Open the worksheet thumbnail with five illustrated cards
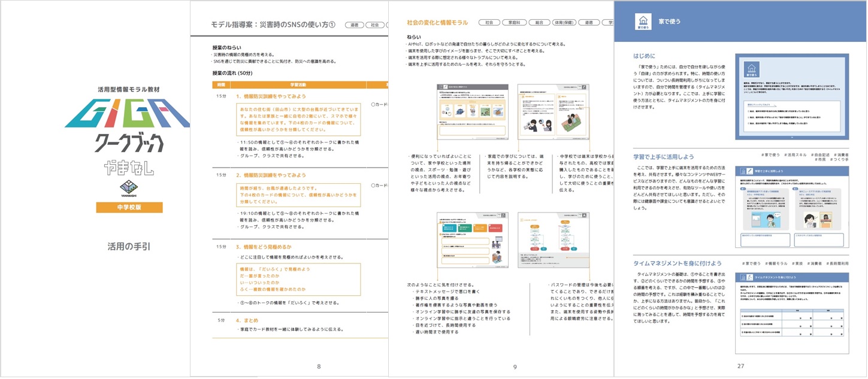The height and width of the screenshot is (379, 868). pyautogui.click(x=473, y=113)
